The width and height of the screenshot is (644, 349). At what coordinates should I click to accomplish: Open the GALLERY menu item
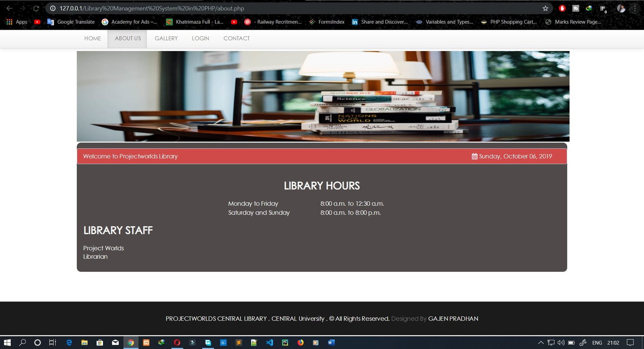166,39
